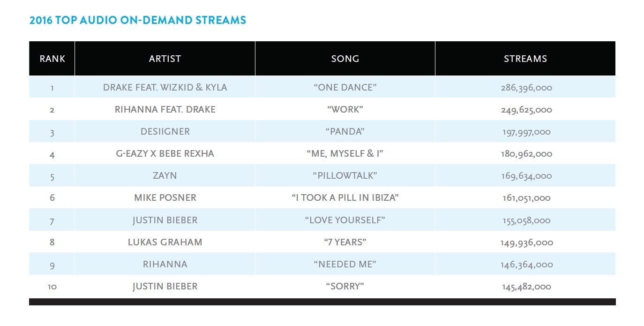
Task: Click the RANK column header
Action: pyautogui.click(x=52, y=59)
